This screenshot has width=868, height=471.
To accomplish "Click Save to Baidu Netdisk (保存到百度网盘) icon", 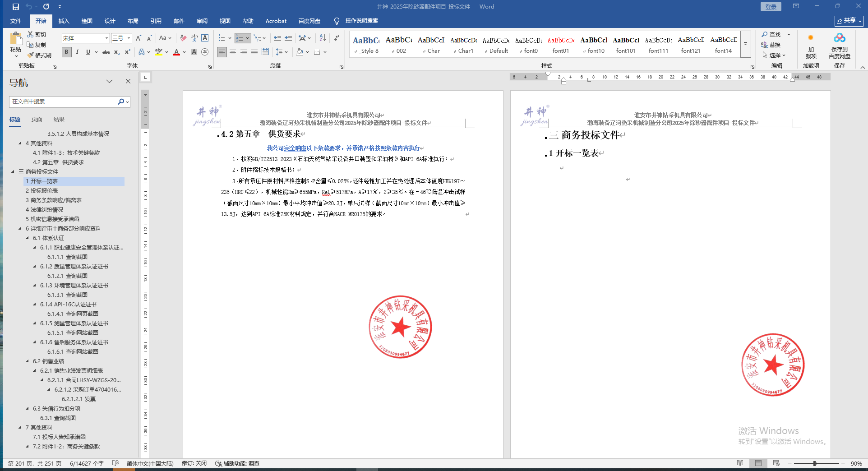I will tap(840, 45).
